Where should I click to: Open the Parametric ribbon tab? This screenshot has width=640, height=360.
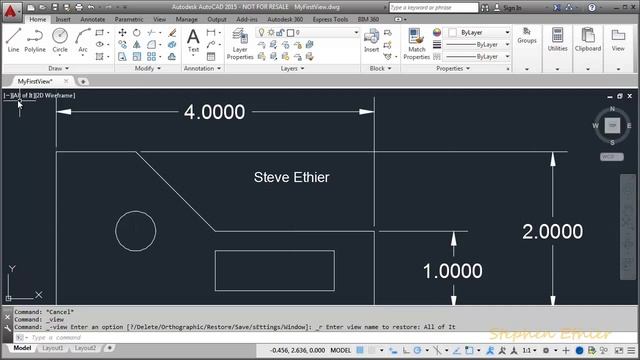point(129,19)
